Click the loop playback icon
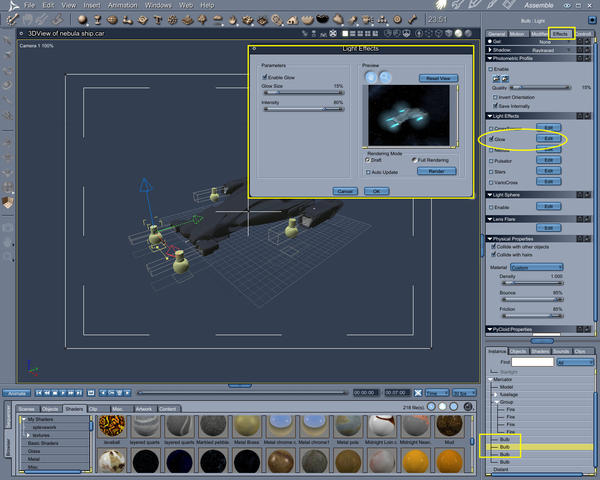Screen dimensions: 600x480 (x=91, y=393)
